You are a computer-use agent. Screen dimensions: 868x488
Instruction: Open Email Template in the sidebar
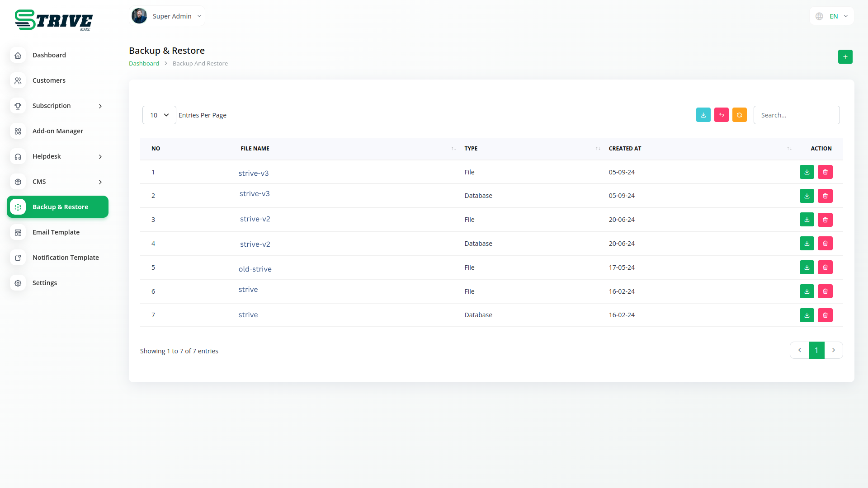(x=56, y=232)
